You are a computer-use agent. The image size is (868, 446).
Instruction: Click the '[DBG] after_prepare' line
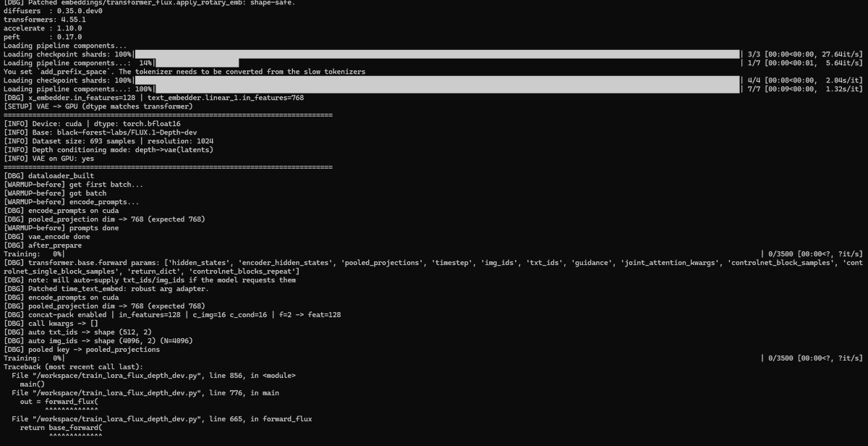click(x=42, y=245)
